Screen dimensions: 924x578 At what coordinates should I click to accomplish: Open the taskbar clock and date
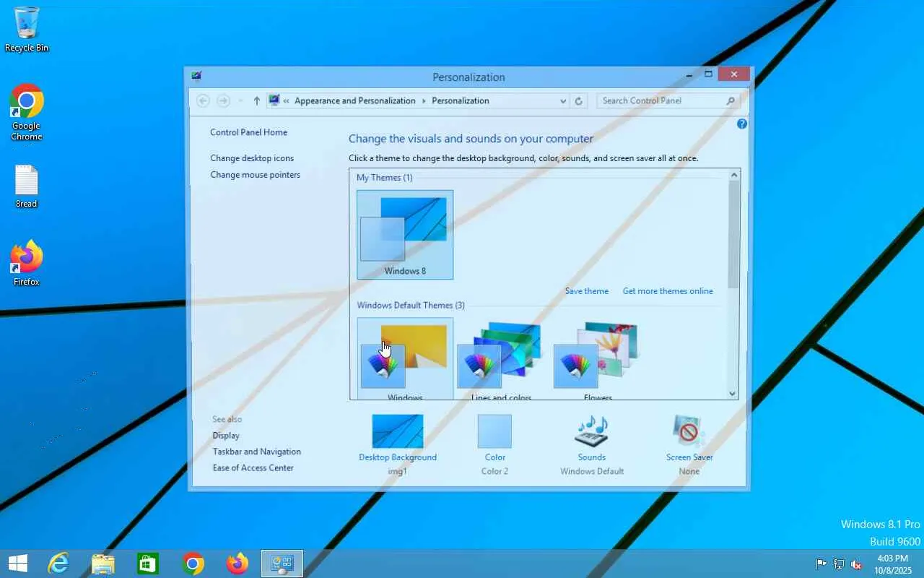coord(893,564)
